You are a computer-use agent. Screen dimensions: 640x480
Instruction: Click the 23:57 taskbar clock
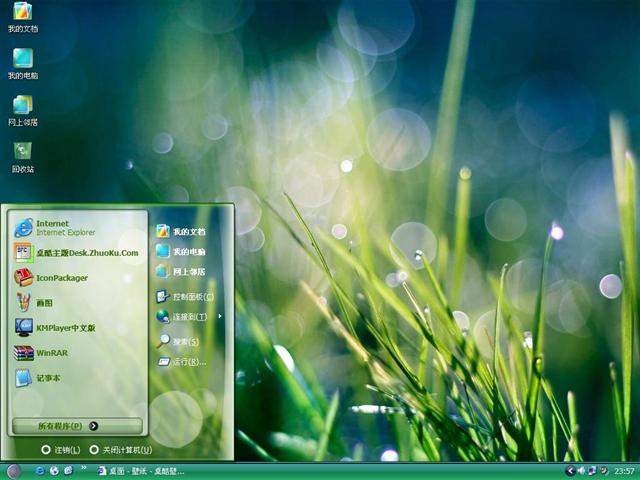coord(624,471)
